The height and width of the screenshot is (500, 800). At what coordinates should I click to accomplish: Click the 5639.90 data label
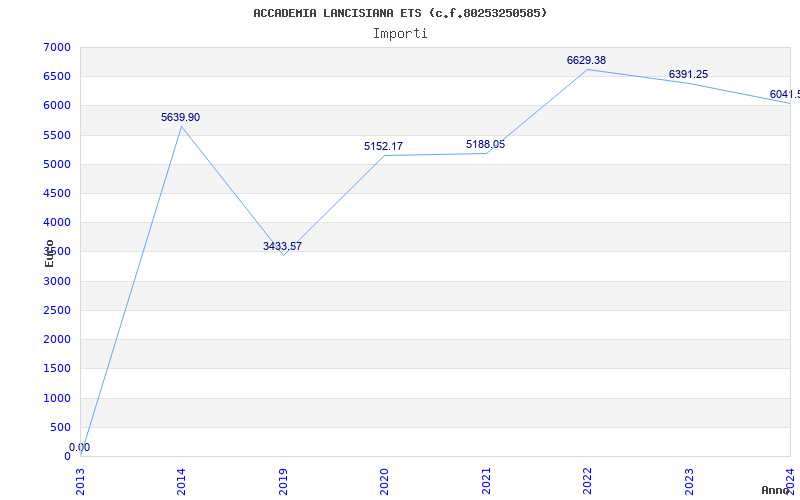[x=181, y=117]
